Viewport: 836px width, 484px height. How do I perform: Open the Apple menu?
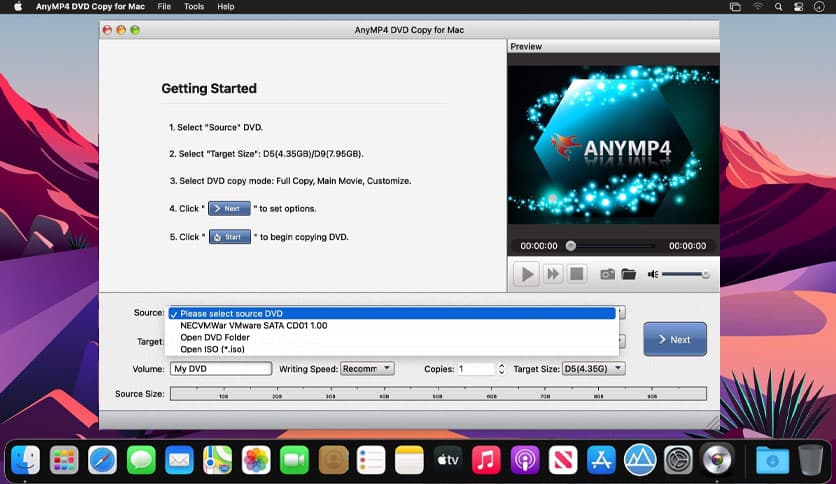pyautogui.click(x=18, y=6)
